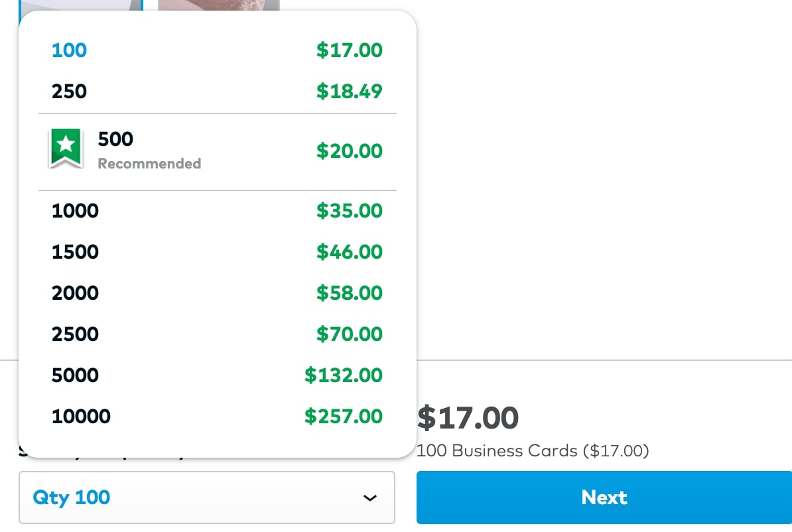Screen dimensions: 792x532
Task: Select the 100 quantity option
Action: [x=70, y=50]
